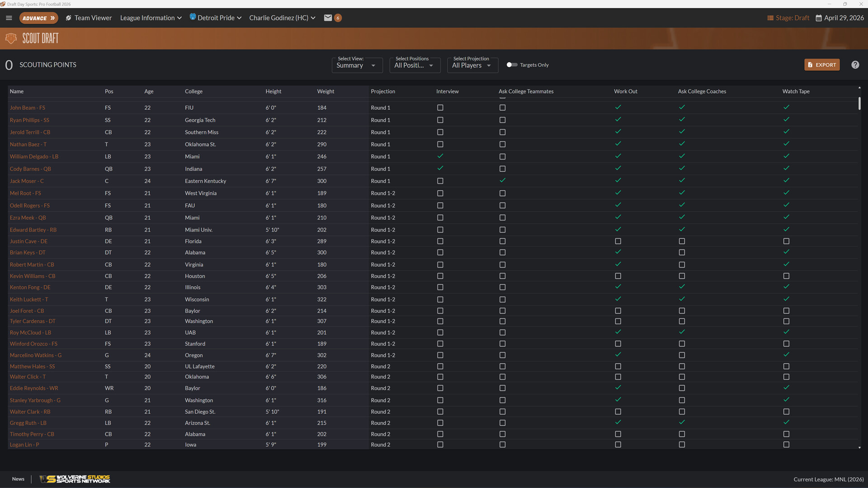Click the EXPORT button
This screenshot has height=488, width=868.
821,65
